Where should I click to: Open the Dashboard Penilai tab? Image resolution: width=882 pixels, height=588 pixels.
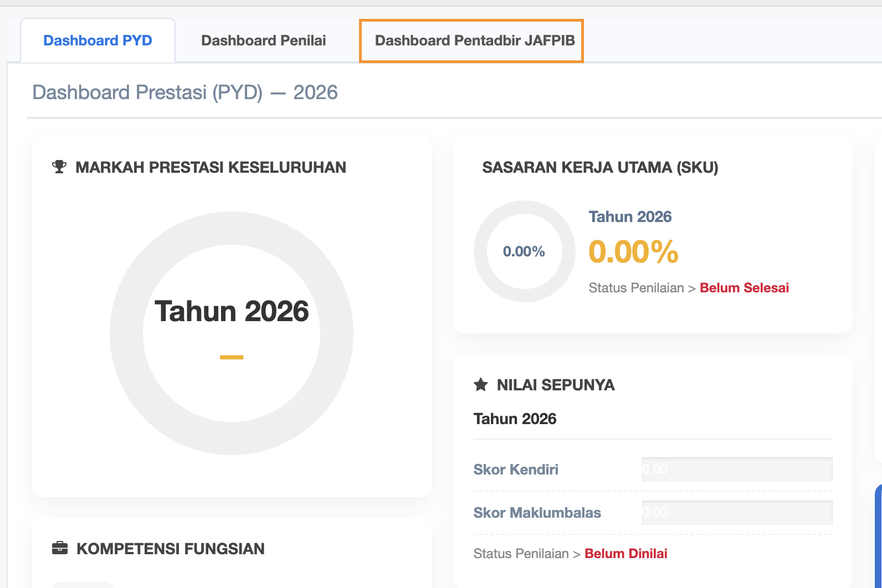coord(263,40)
